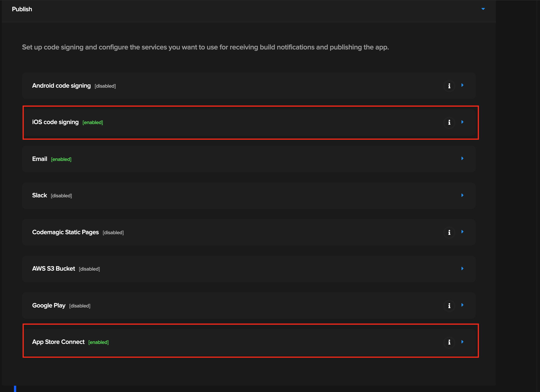This screenshot has height=392, width=540.
Task: Open info icon for Codemagic Static Pages
Action: click(449, 232)
